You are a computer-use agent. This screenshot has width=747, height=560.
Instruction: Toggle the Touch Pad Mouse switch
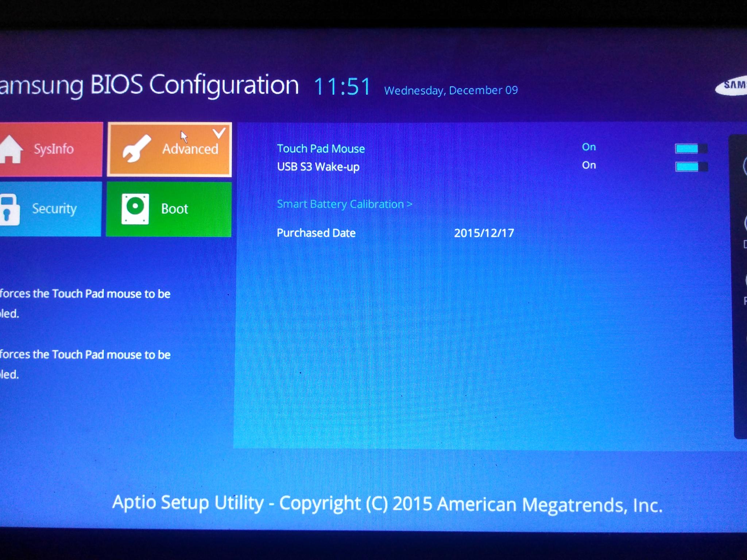coord(691,149)
